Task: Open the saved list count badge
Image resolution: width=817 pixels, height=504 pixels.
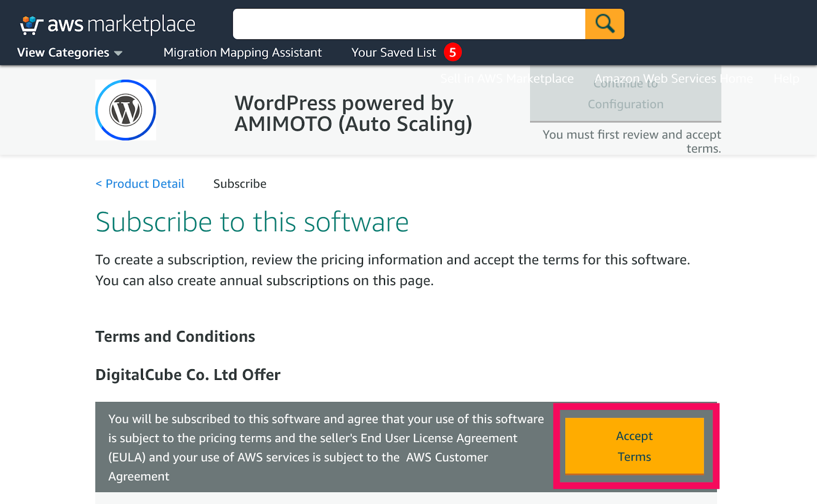Action: pyautogui.click(x=452, y=52)
